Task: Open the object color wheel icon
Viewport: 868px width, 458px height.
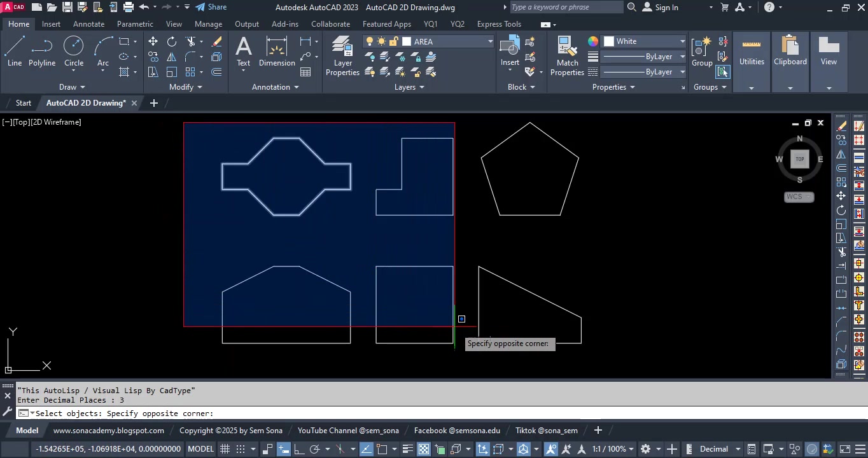Action: click(x=593, y=41)
